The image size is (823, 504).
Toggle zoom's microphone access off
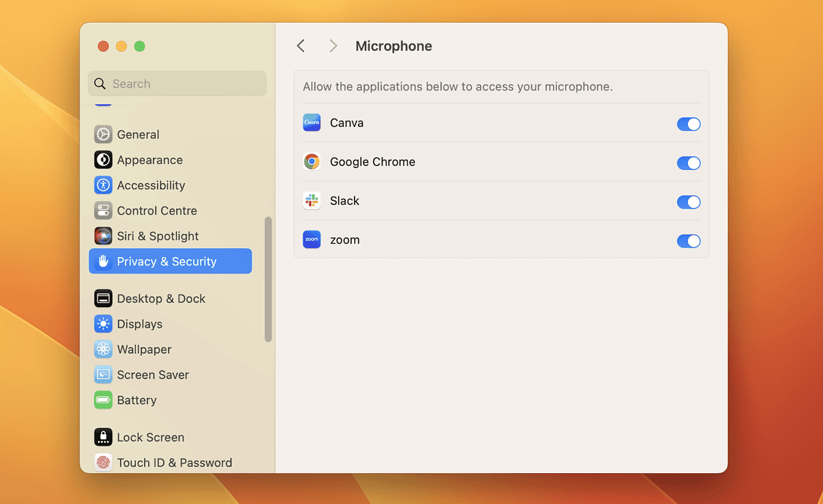689,241
